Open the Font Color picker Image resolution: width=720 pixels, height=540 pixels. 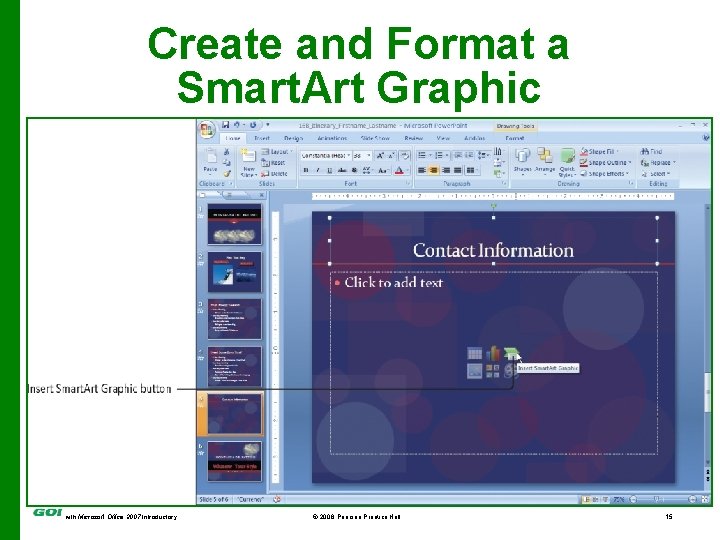click(401, 170)
